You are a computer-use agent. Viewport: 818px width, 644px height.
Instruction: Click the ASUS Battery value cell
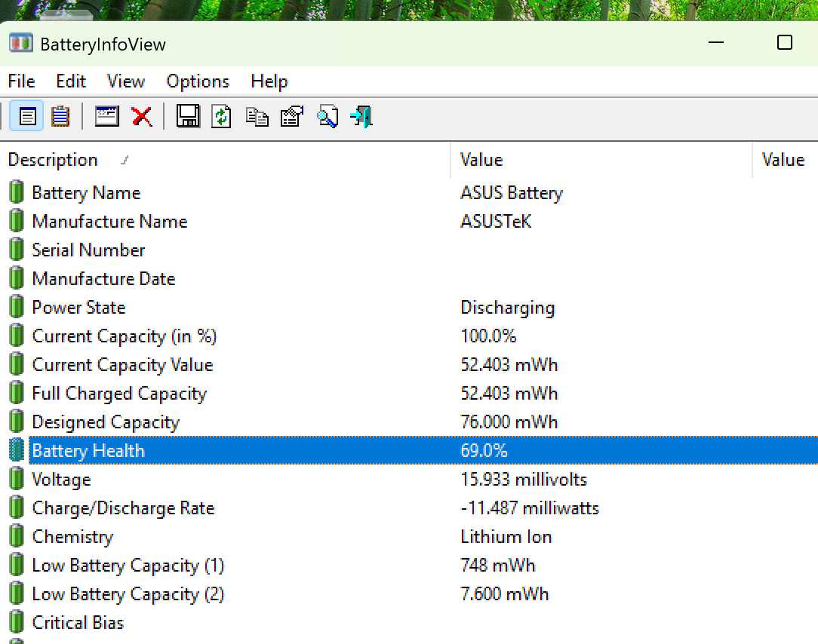[512, 193]
